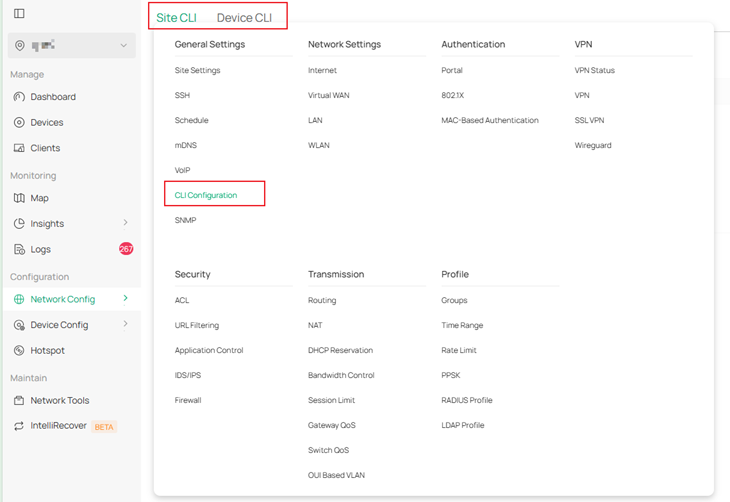
Task: Open SSH settings
Action: click(x=182, y=95)
